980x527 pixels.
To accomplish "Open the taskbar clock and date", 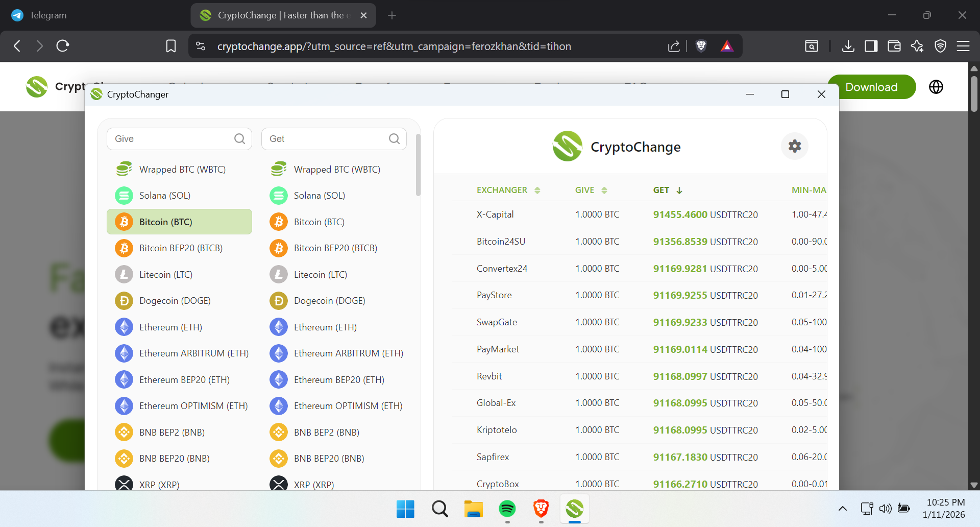I will (944, 509).
